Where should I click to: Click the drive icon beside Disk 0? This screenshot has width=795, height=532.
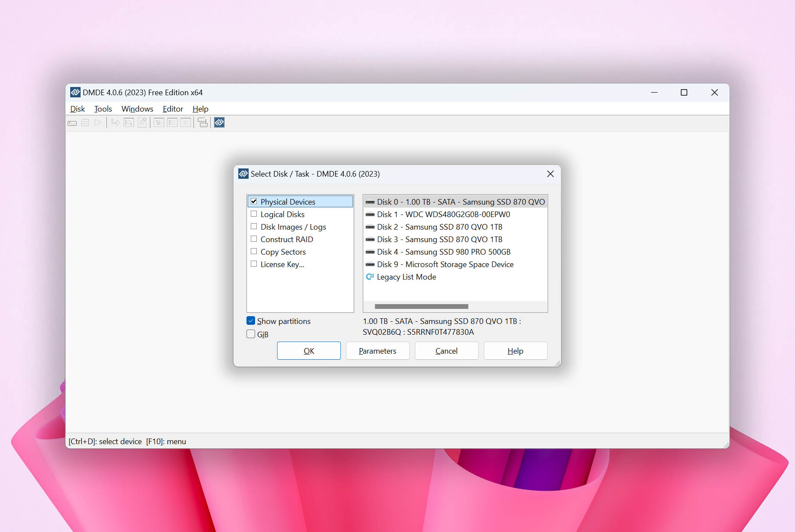click(370, 202)
